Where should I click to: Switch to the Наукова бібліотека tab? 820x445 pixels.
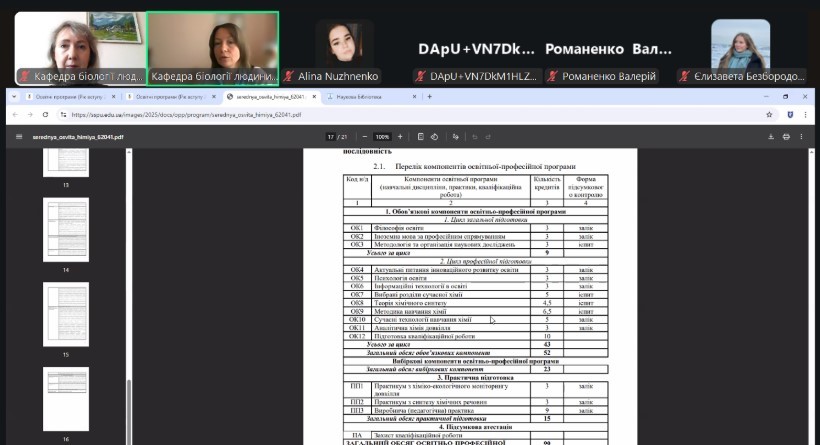(x=365, y=97)
